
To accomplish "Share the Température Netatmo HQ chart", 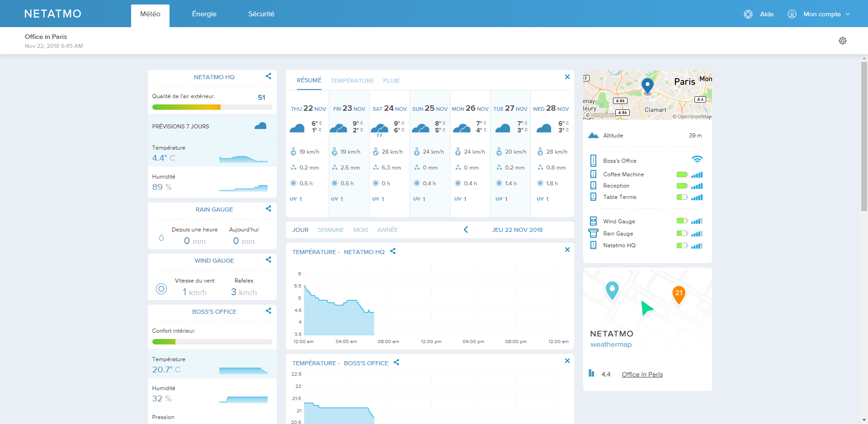I will coord(393,251).
